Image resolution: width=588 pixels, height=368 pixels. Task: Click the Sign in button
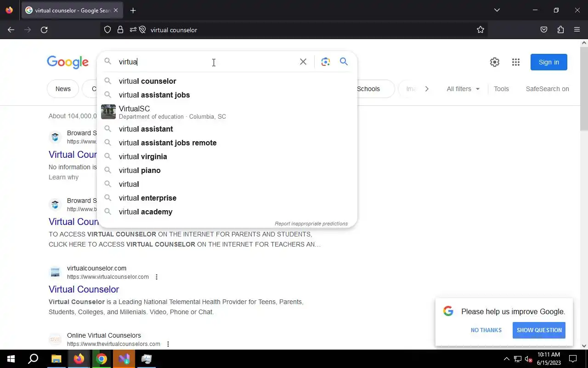[549, 62]
